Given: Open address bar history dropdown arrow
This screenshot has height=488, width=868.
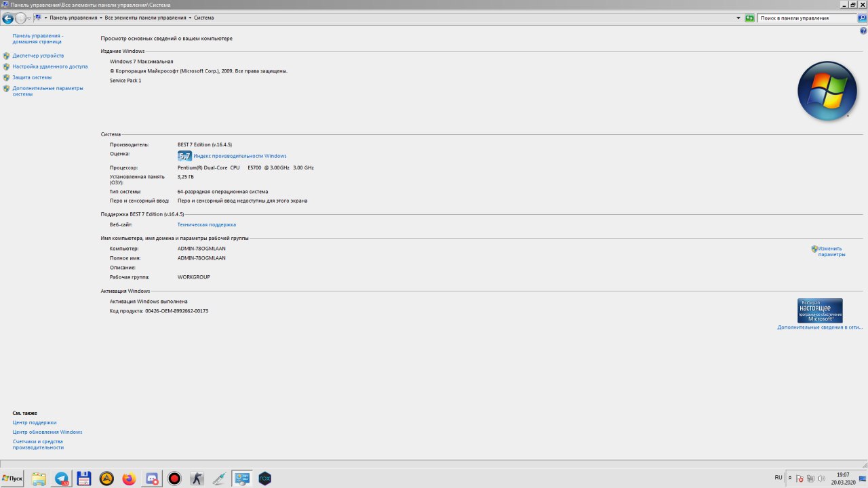Looking at the screenshot, I should (x=738, y=18).
